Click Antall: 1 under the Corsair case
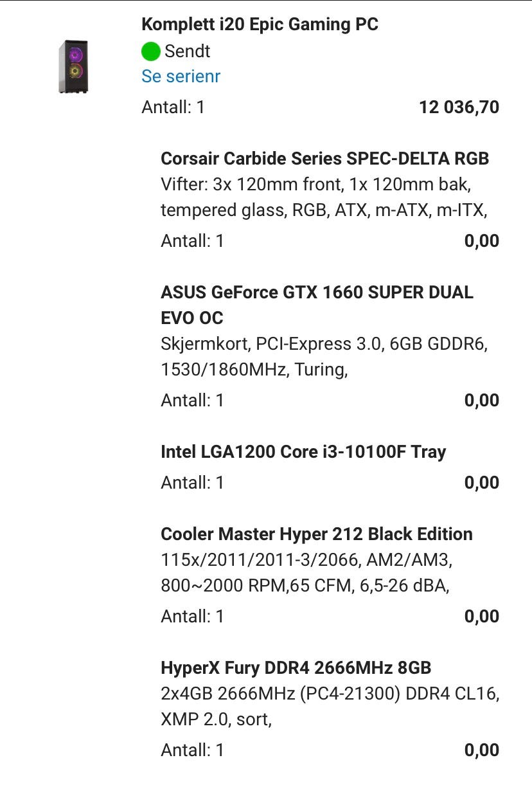 [192, 241]
